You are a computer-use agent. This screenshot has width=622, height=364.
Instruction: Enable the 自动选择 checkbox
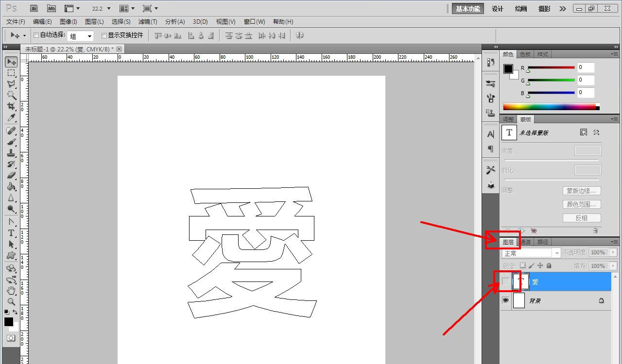[36, 35]
